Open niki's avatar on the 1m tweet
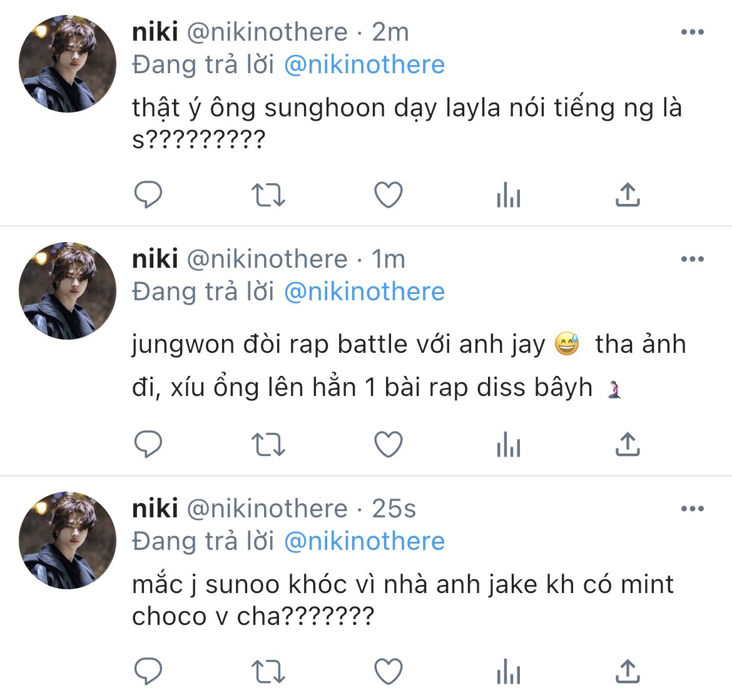This screenshot has height=700, width=732. pos(68,291)
